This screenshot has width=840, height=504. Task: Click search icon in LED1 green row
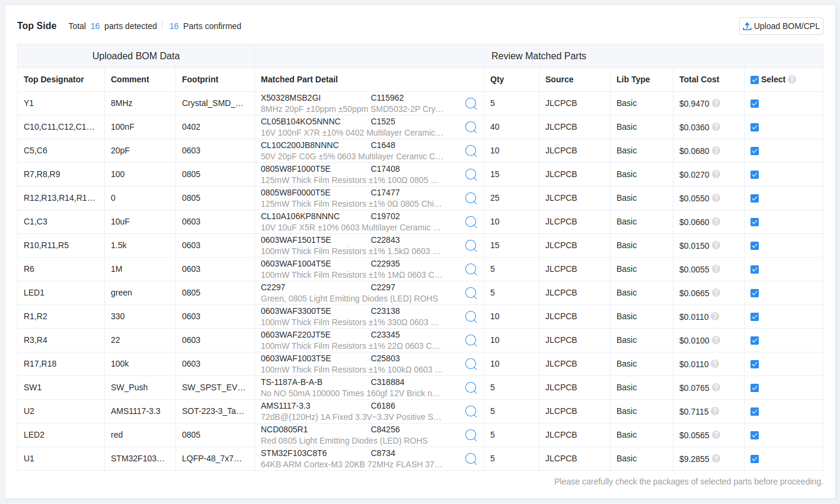pyautogui.click(x=471, y=293)
